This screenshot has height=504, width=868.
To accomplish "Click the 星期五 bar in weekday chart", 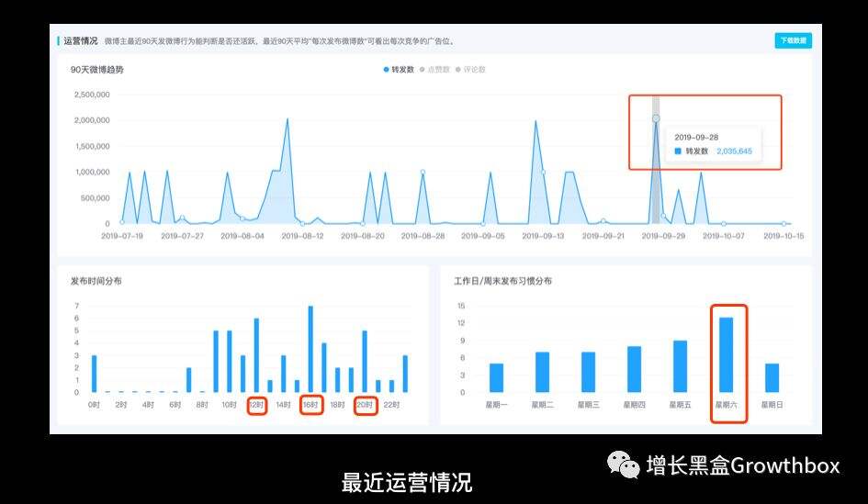I will point(680,366).
